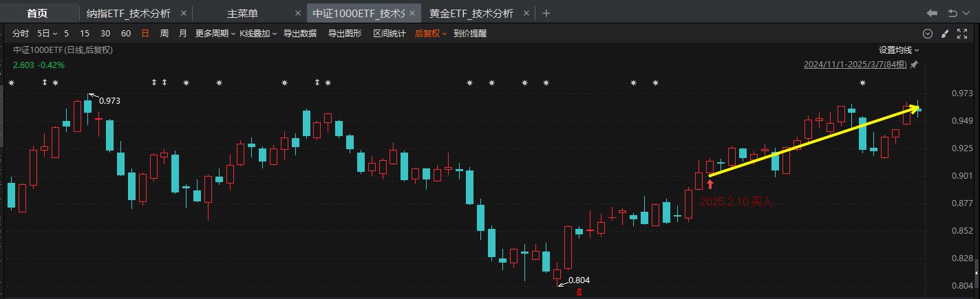
Task: Click the 2024/11/1-2025/3/7 date range link
Action: (x=855, y=65)
